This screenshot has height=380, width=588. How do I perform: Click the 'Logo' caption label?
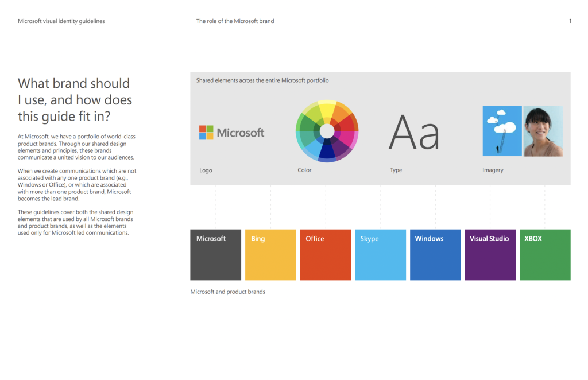click(206, 170)
